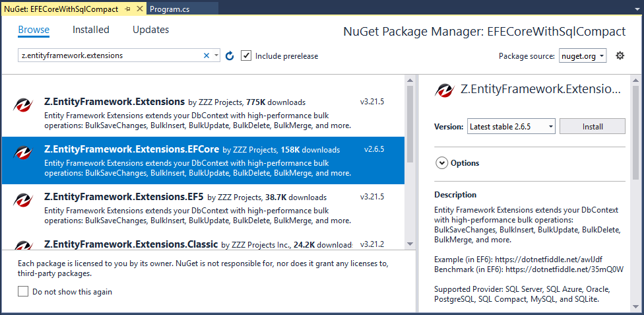The image size is (644, 315).
Task: Click package list scrollbar down arrow
Action: coord(410,244)
